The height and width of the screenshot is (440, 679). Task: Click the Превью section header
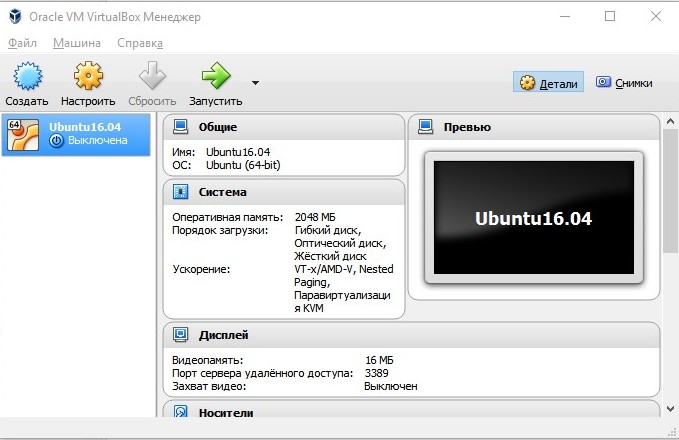coord(467,127)
